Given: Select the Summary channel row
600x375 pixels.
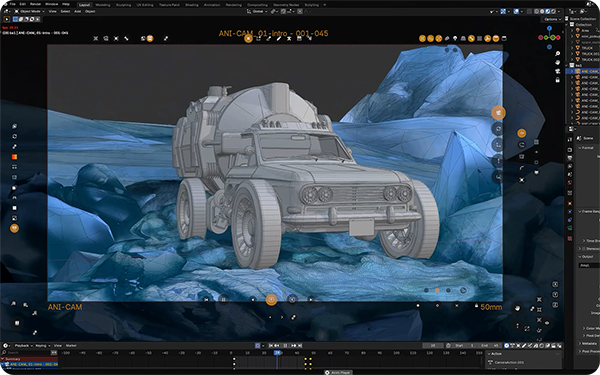Looking at the screenshot, I should [29, 359].
